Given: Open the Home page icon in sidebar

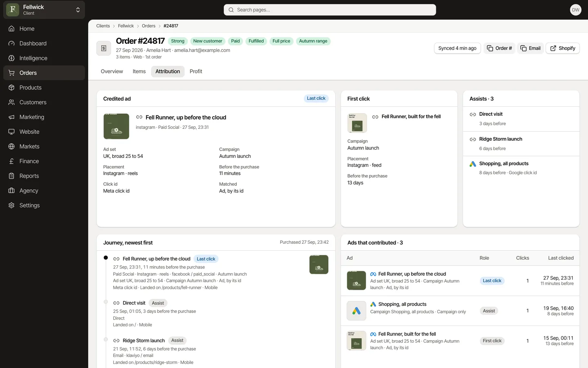Looking at the screenshot, I should [11, 29].
